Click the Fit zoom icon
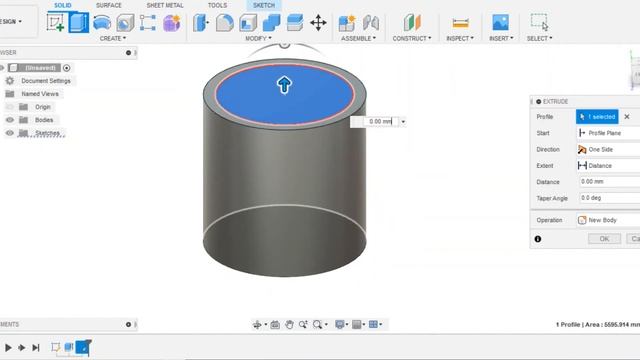The image size is (640, 360). 317,324
